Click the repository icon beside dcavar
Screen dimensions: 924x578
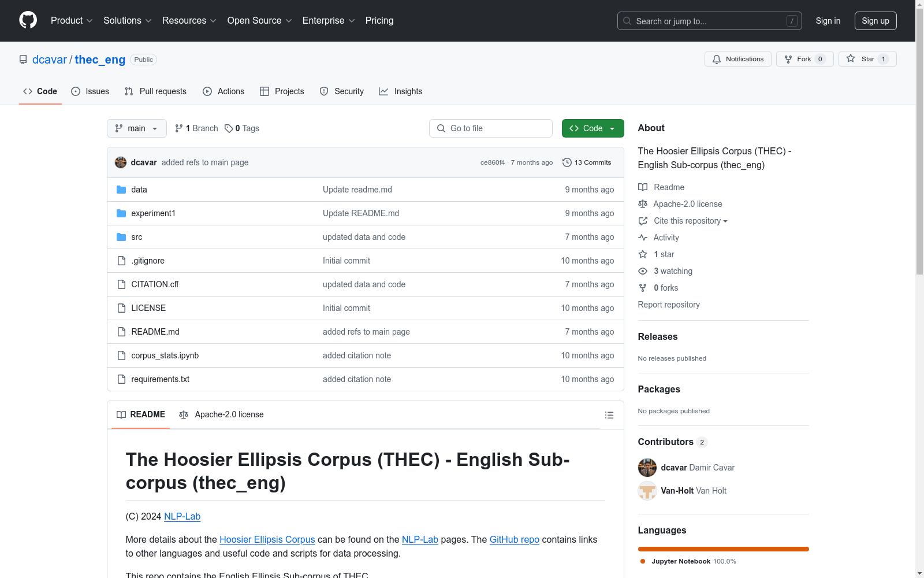23,60
